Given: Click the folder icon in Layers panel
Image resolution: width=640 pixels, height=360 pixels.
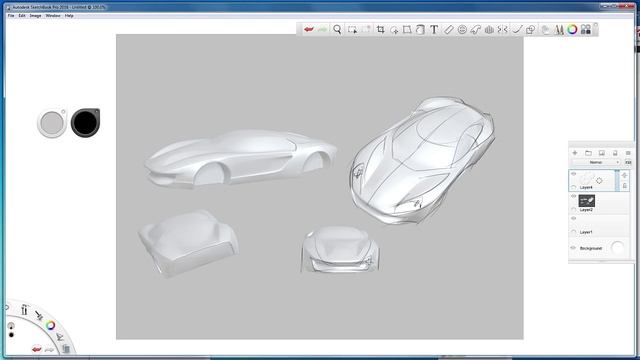Looking at the screenshot, I should pyautogui.click(x=588, y=153).
